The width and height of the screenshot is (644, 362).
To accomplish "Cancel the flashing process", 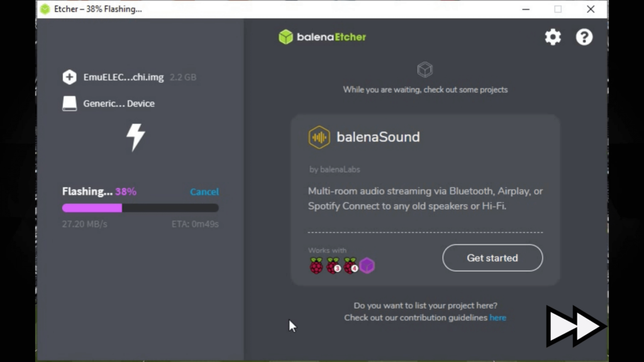I will (x=204, y=192).
